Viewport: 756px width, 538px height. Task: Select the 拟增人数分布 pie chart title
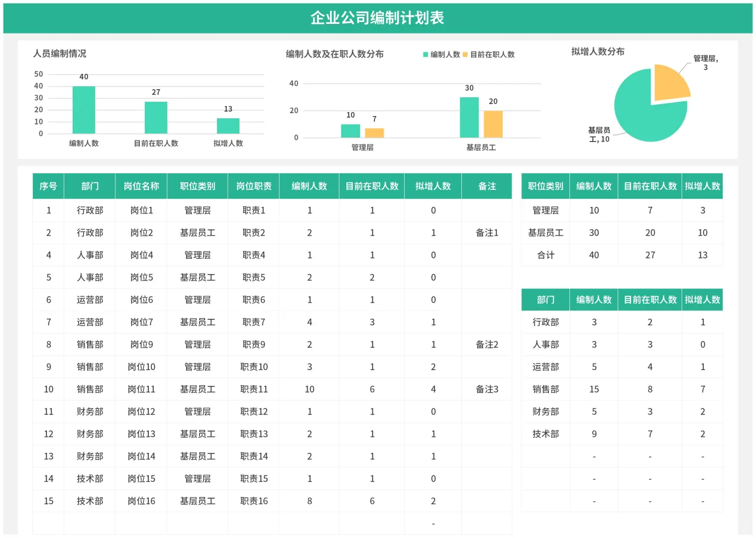[x=598, y=51]
